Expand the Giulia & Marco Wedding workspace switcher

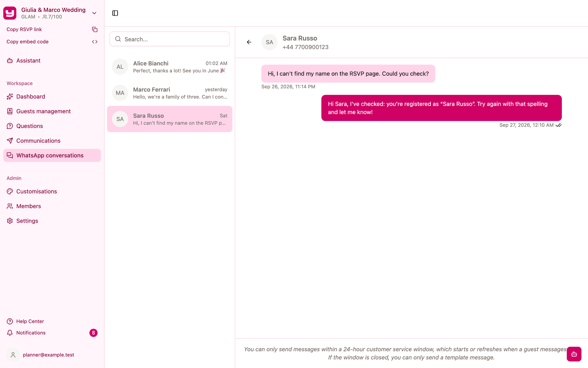tap(94, 13)
